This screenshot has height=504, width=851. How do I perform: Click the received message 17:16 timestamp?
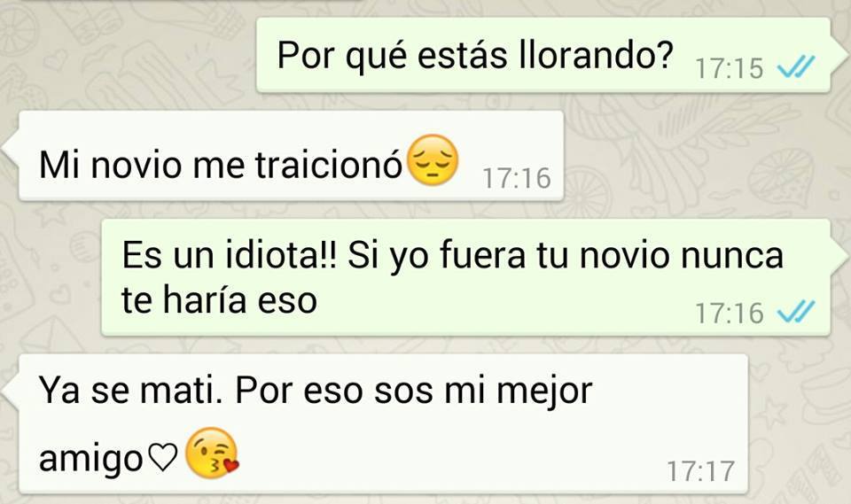click(x=517, y=179)
